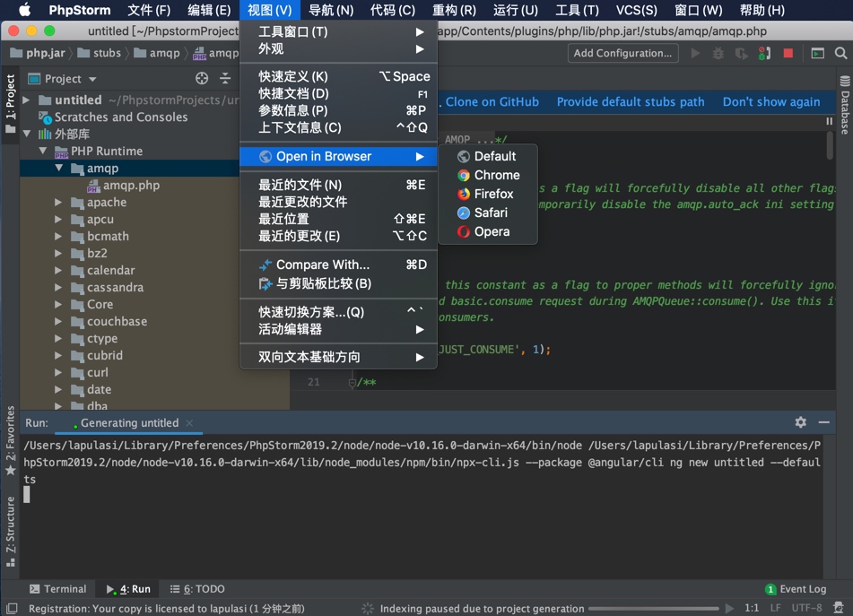Open Run Anything with the boxed play icon
Viewport: 853px width, 616px height.
tap(816, 54)
